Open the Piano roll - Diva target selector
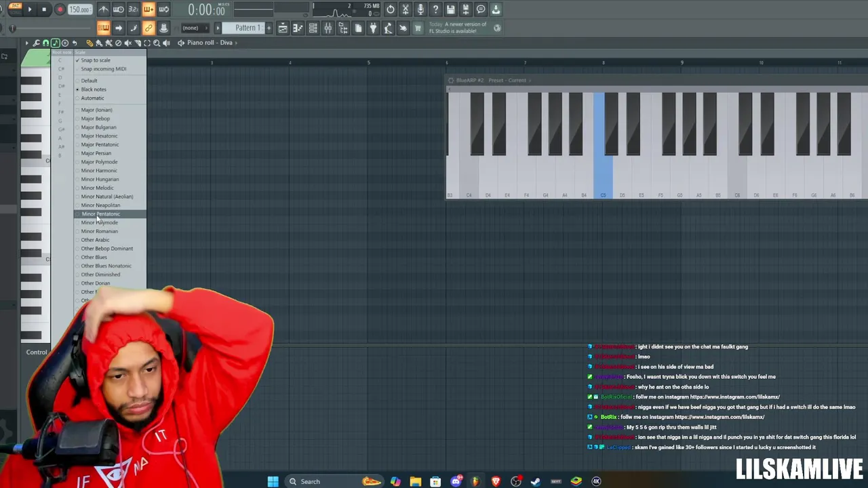The width and height of the screenshot is (868, 488). click(x=210, y=43)
